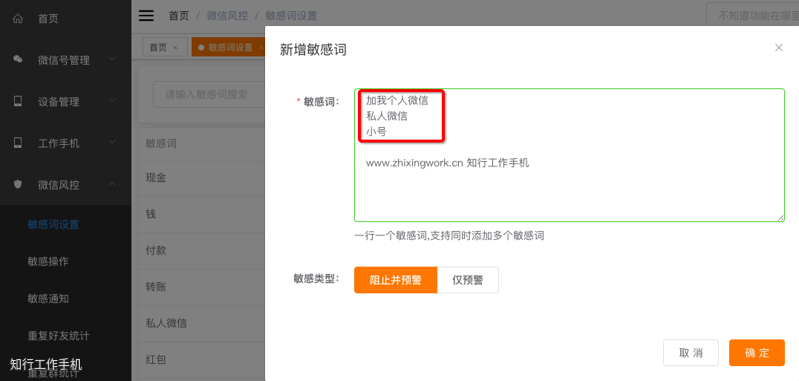Close the 首页 tab via its x
This screenshot has height=381, width=799.
pos(176,47)
